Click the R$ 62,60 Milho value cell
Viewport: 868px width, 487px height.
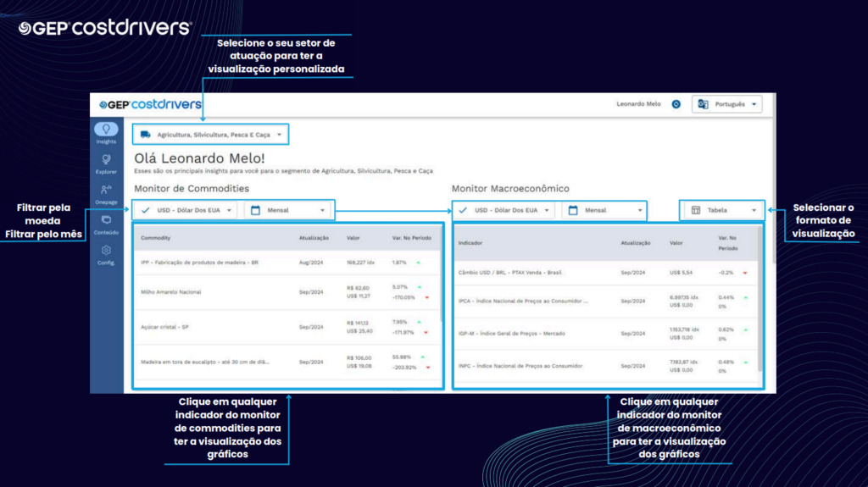point(358,288)
